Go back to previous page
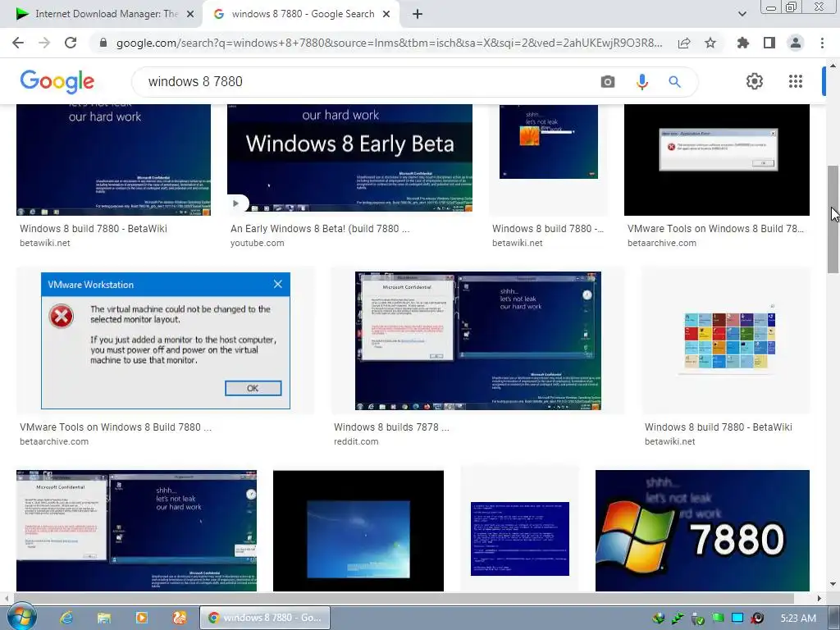This screenshot has width=840, height=630. coord(18,43)
